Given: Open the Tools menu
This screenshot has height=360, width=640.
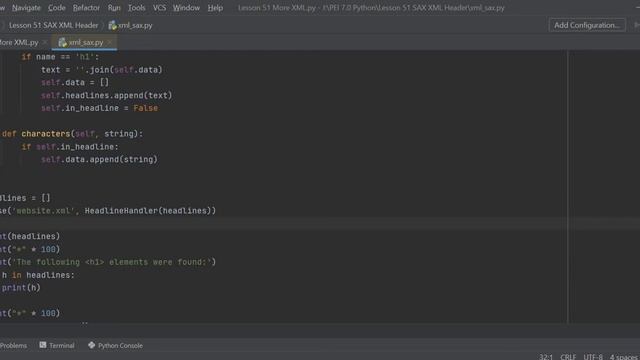Looking at the screenshot, I should click(136, 8).
